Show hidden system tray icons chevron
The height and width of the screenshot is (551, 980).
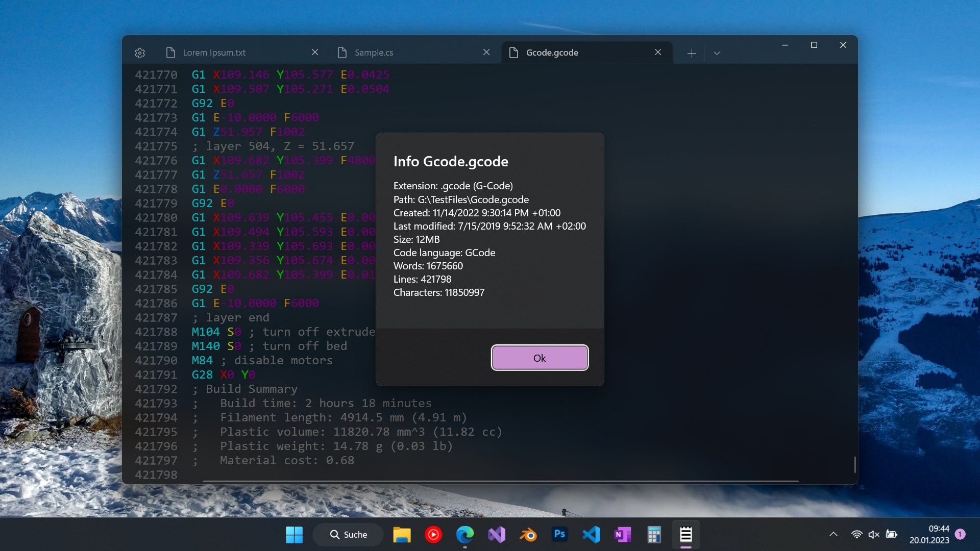(x=834, y=535)
